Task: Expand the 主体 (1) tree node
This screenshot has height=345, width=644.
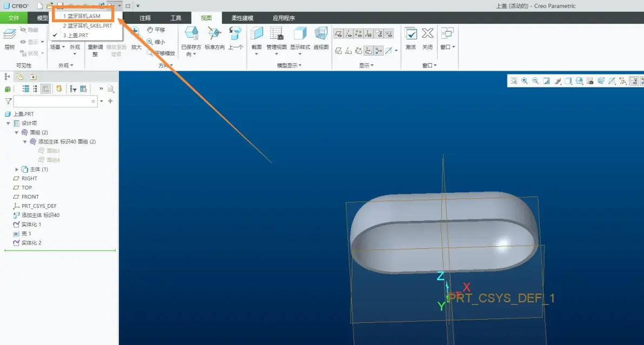Action: pos(17,169)
